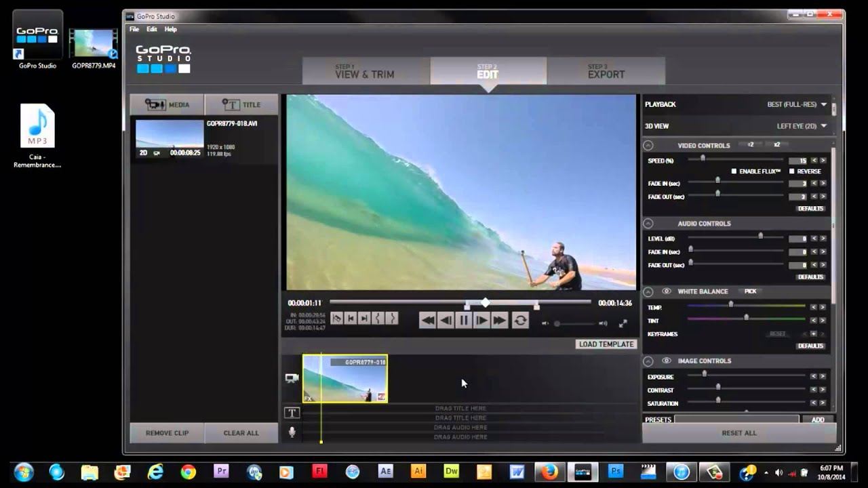This screenshot has width=868, height=488.
Task: Click the Add preset button
Action: pos(818,420)
